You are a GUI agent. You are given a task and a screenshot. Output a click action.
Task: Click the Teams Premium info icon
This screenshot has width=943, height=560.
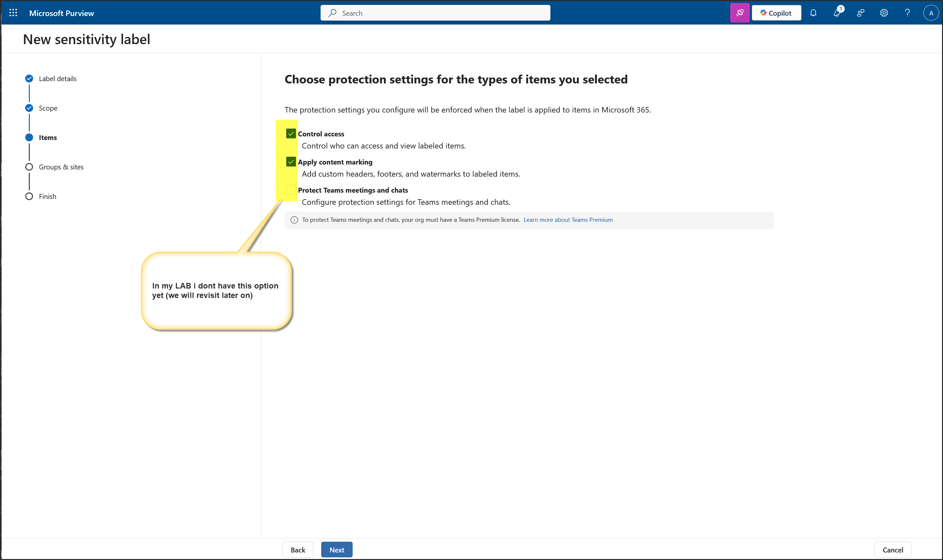(294, 220)
